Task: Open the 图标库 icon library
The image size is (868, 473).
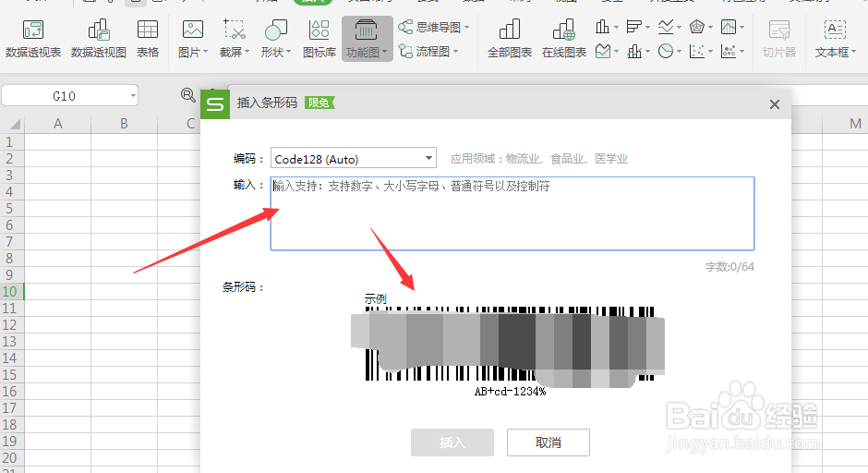Action: pos(319,39)
